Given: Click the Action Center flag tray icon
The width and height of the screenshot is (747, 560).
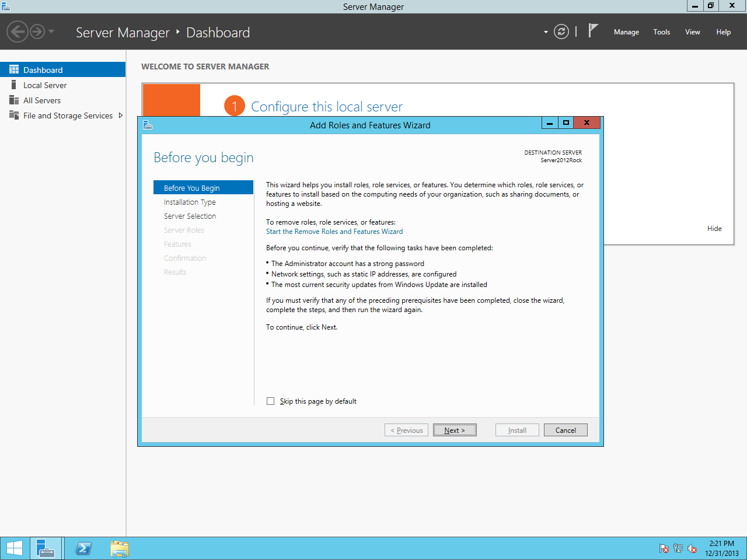Looking at the screenshot, I should tap(664, 548).
